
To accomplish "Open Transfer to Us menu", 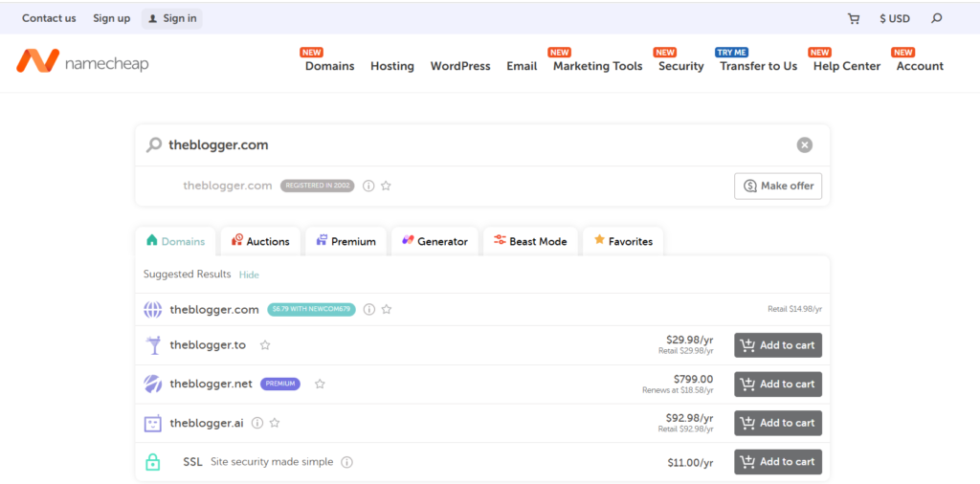I will click(758, 66).
